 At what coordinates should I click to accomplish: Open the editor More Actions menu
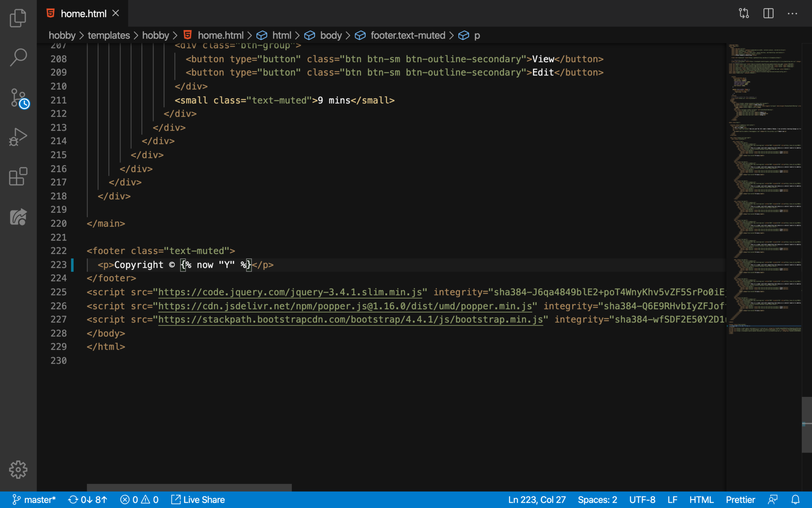pos(792,13)
